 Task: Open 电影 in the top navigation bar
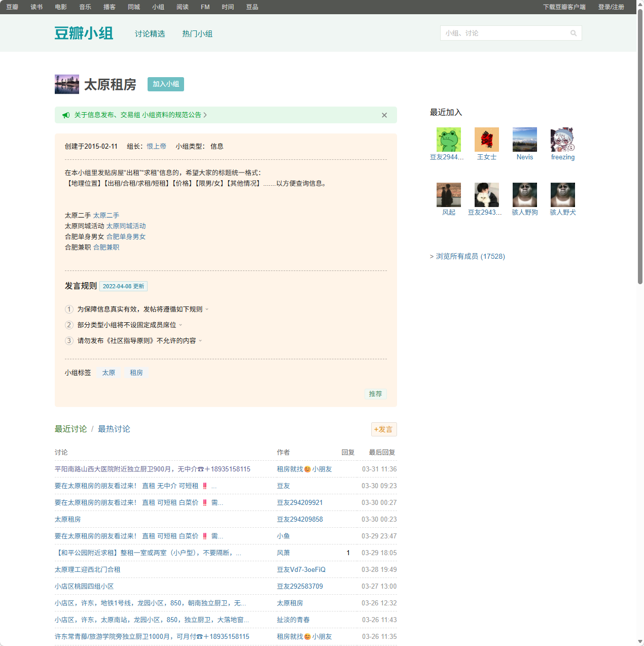pos(61,7)
